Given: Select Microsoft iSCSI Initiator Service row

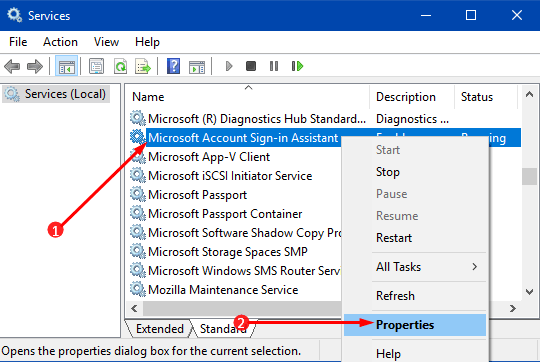Looking at the screenshot, I should (x=230, y=176).
